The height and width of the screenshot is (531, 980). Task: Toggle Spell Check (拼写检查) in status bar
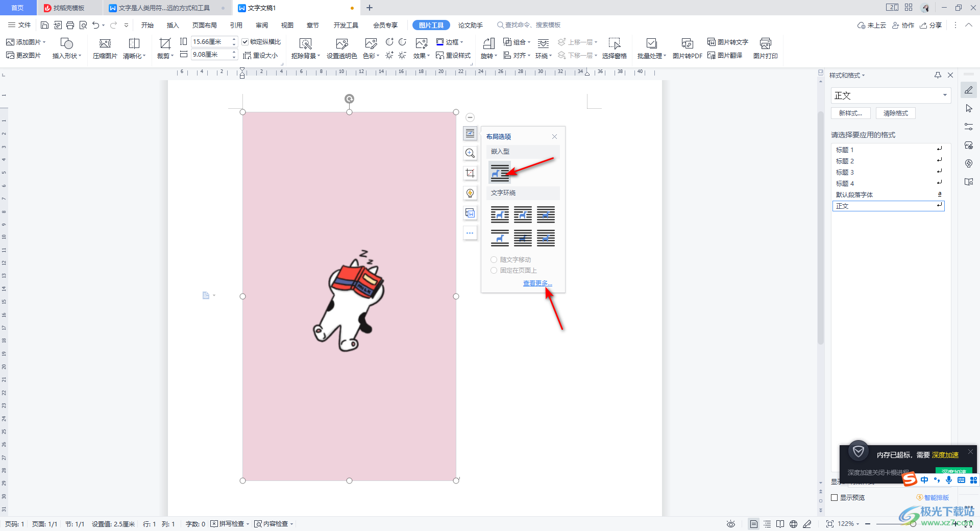[229, 524]
